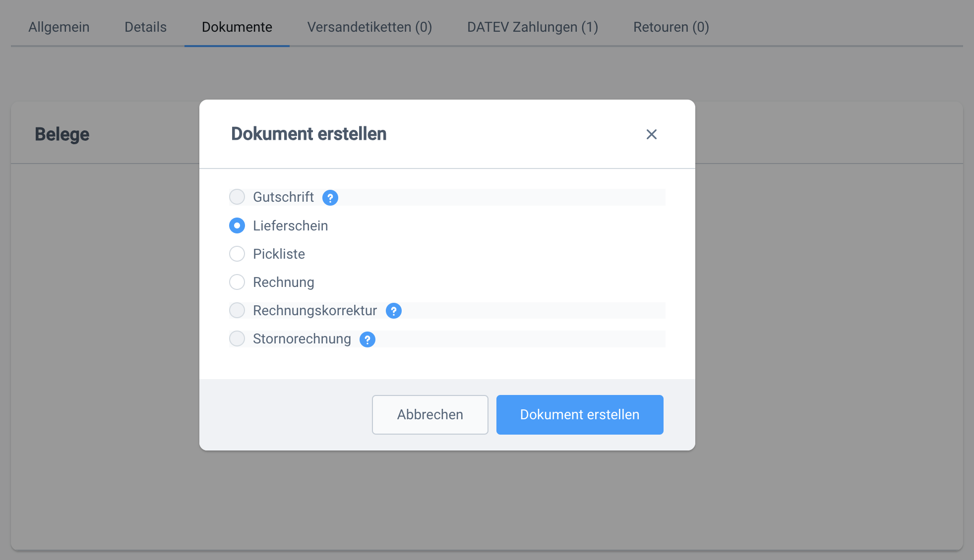Screen dimensions: 974x560
Task: Open the Stornorechnung help icon
Action: click(367, 339)
